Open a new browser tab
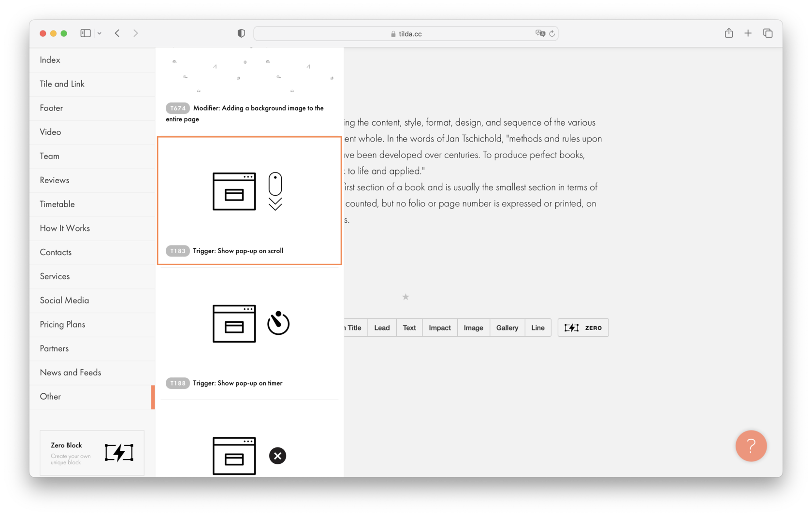The height and width of the screenshot is (516, 812). pyautogui.click(x=748, y=33)
